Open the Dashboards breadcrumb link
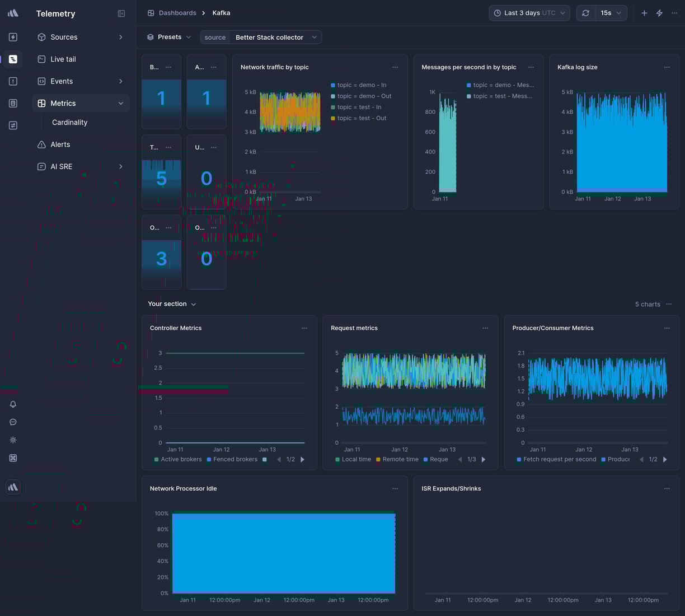 click(x=177, y=12)
